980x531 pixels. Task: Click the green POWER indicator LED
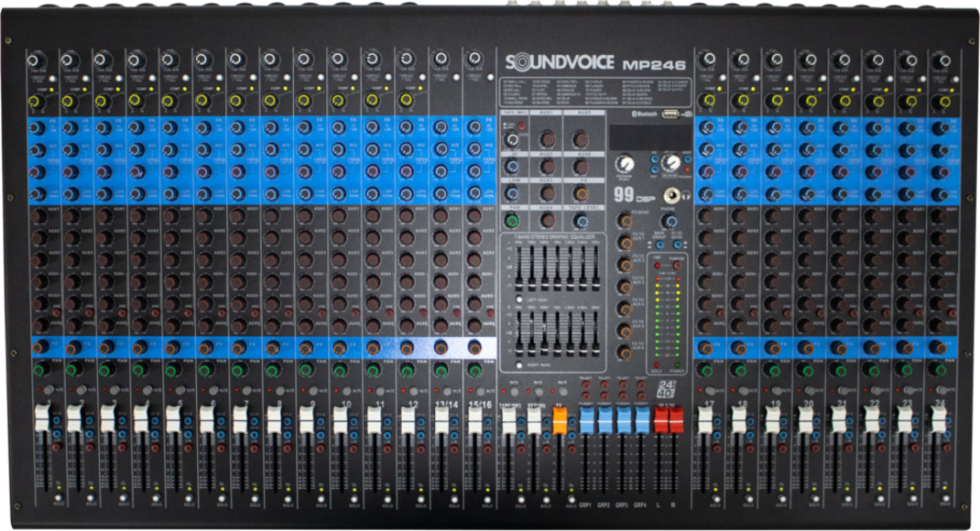(678, 364)
